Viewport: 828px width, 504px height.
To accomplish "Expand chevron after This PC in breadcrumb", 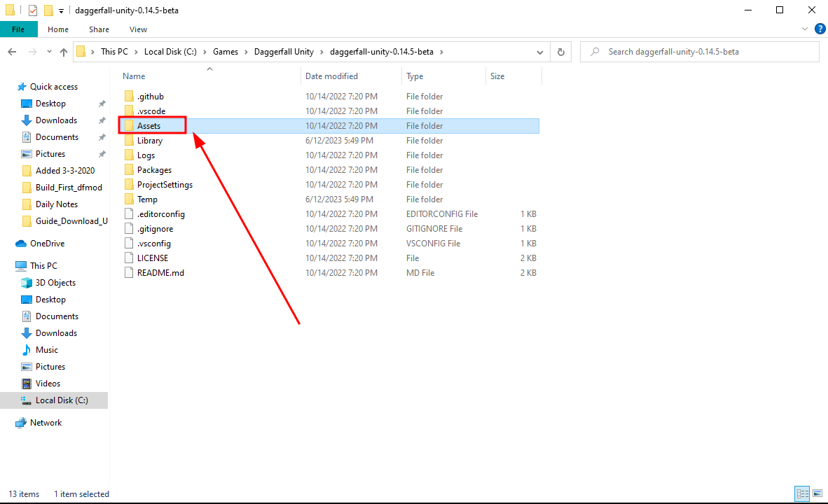I will 136,52.
